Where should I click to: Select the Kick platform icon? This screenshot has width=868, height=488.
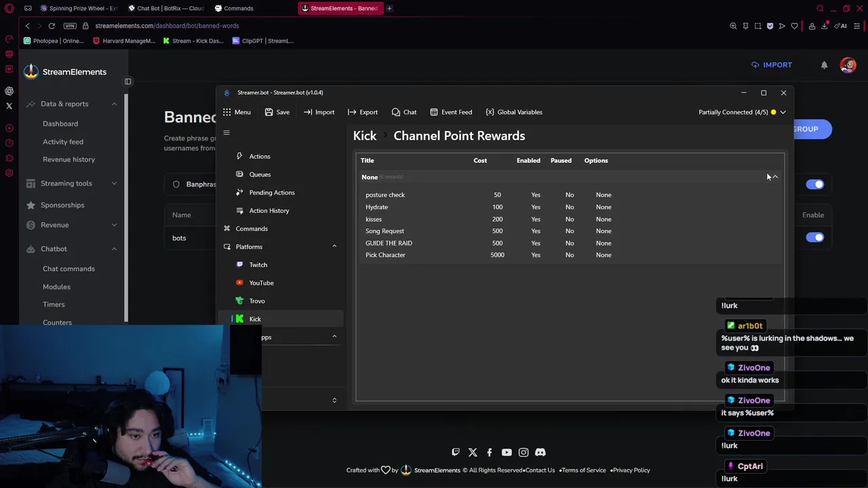[x=239, y=319]
